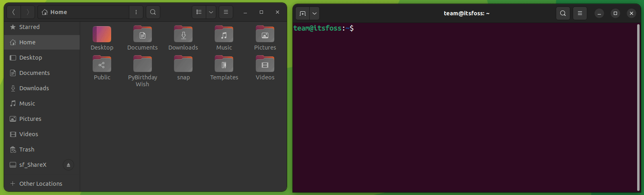Click the three-dot path options menu
This screenshot has height=195, width=644.
136,12
